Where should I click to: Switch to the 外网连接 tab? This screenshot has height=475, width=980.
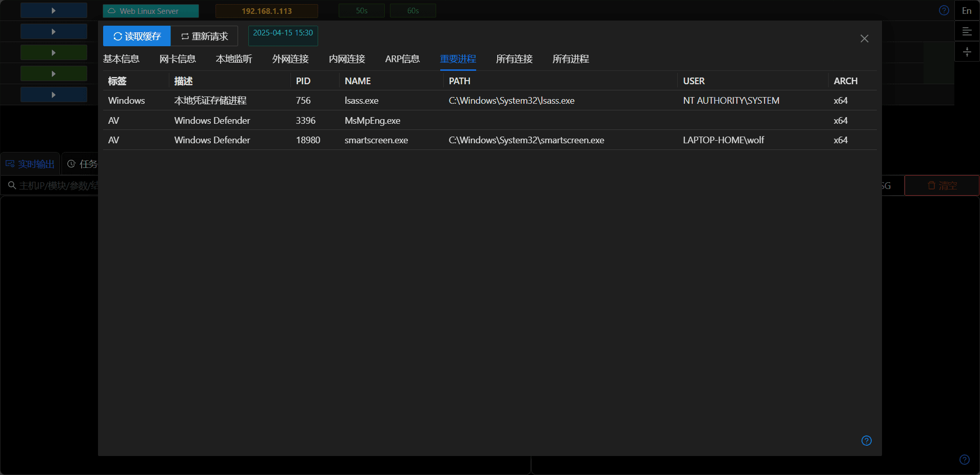[290, 59]
